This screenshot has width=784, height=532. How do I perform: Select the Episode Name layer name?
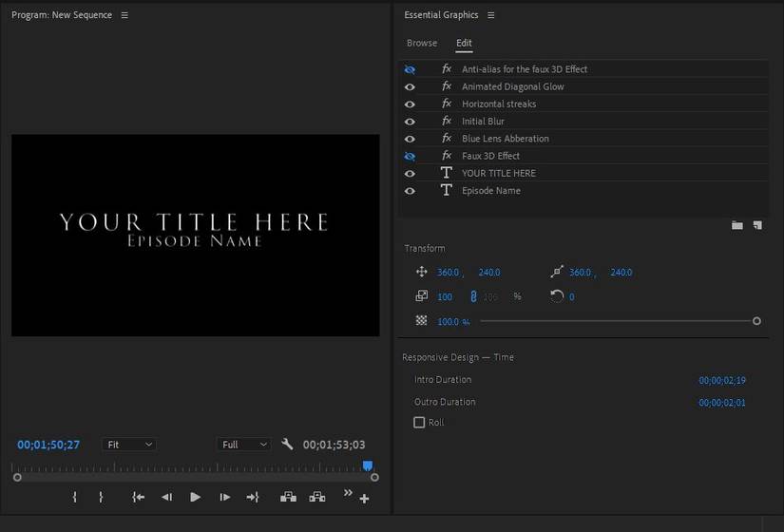click(491, 191)
